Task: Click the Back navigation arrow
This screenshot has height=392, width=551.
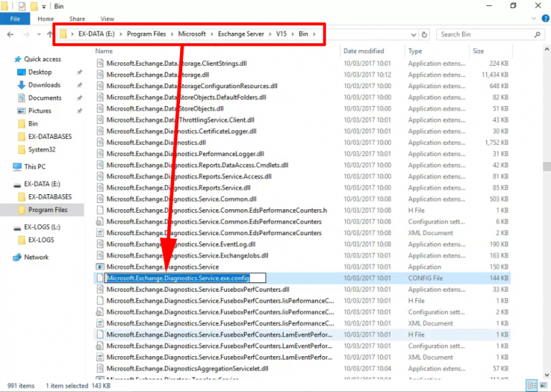Action: coord(10,34)
